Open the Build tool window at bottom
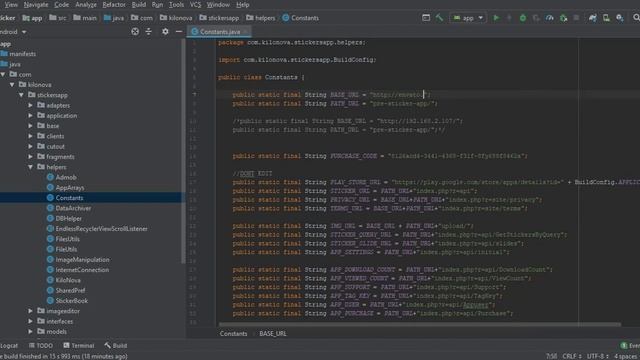The height and width of the screenshot is (360, 640). pyautogui.click(x=116, y=345)
